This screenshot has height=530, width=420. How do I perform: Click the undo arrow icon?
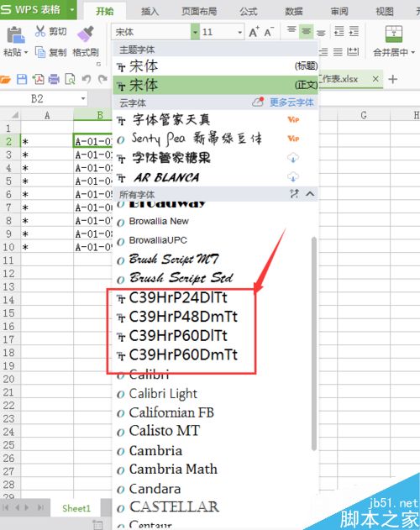(x=87, y=79)
